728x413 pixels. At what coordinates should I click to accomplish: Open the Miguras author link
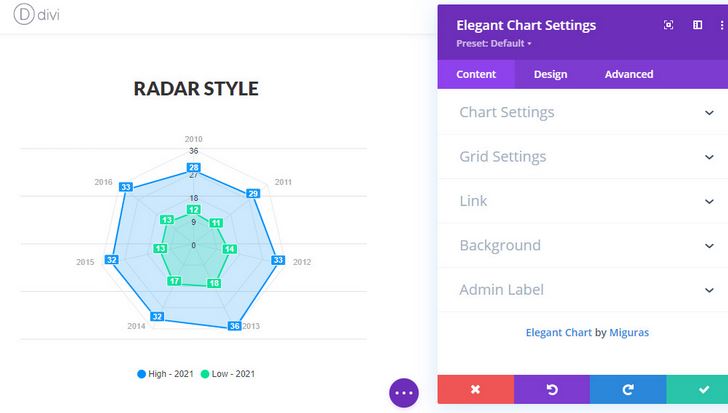(629, 332)
